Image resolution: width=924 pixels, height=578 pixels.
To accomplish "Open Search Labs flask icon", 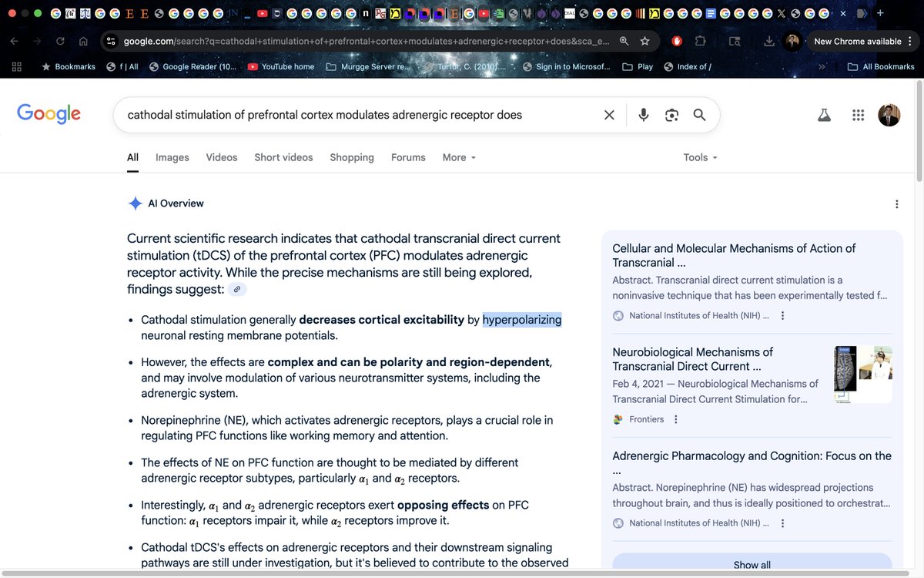I will [825, 115].
